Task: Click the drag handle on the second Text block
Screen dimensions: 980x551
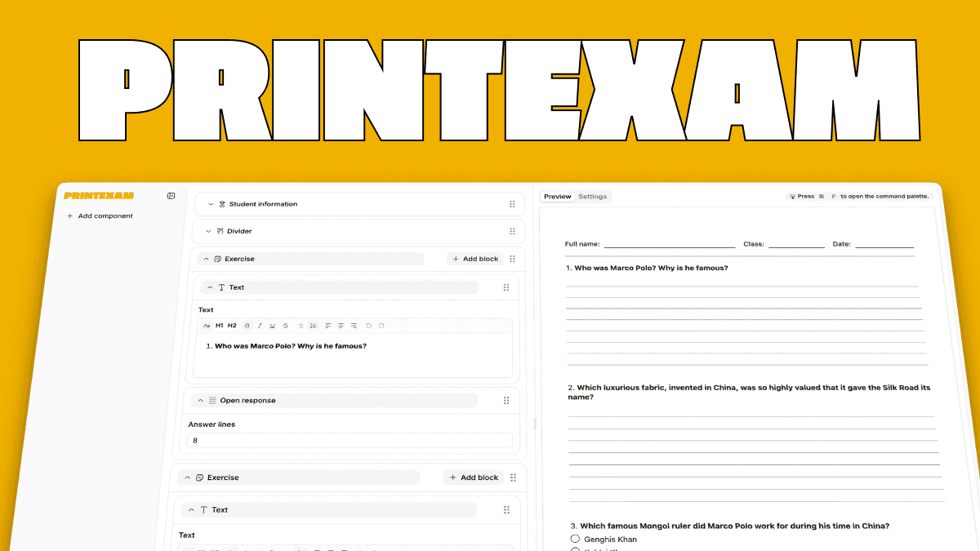Action: 507,510
